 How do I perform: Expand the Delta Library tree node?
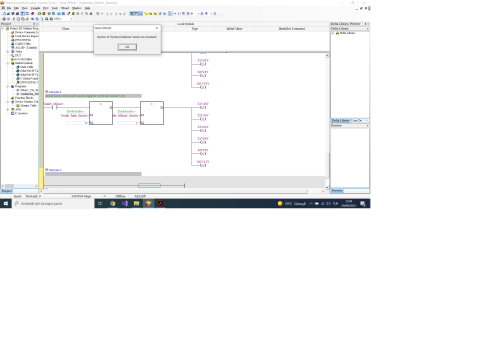pos(333,33)
